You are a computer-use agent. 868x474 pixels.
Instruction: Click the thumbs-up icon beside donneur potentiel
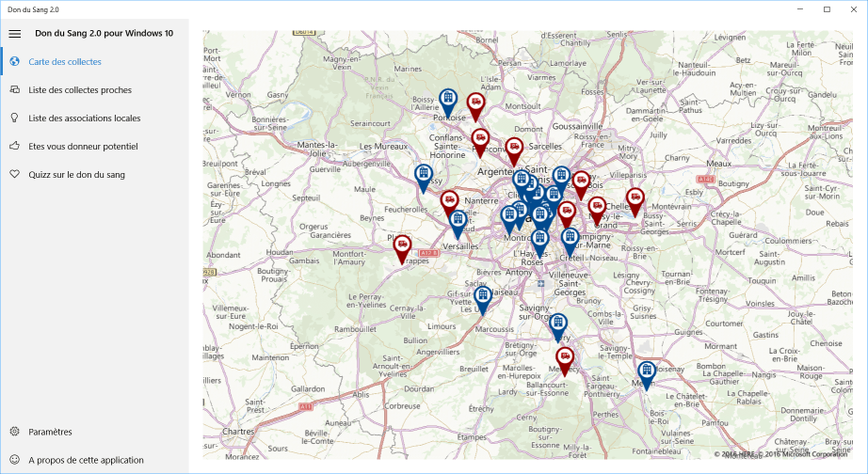[15, 146]
